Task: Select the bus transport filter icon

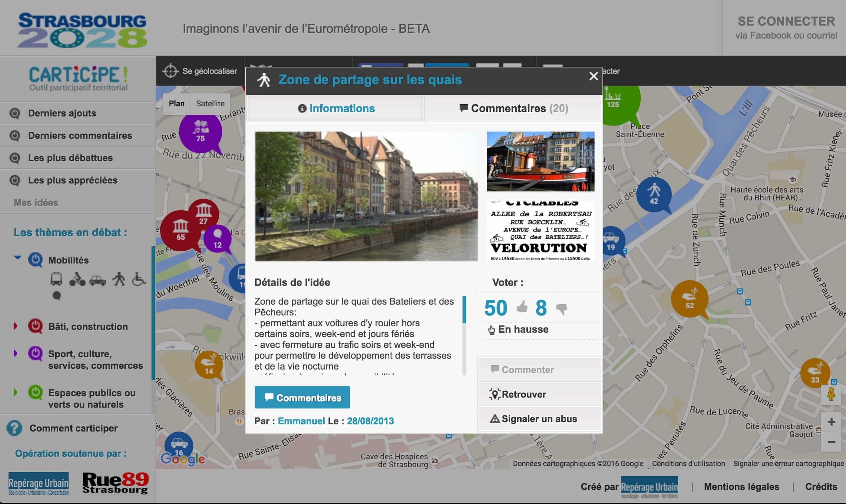Action: [56, 279]
